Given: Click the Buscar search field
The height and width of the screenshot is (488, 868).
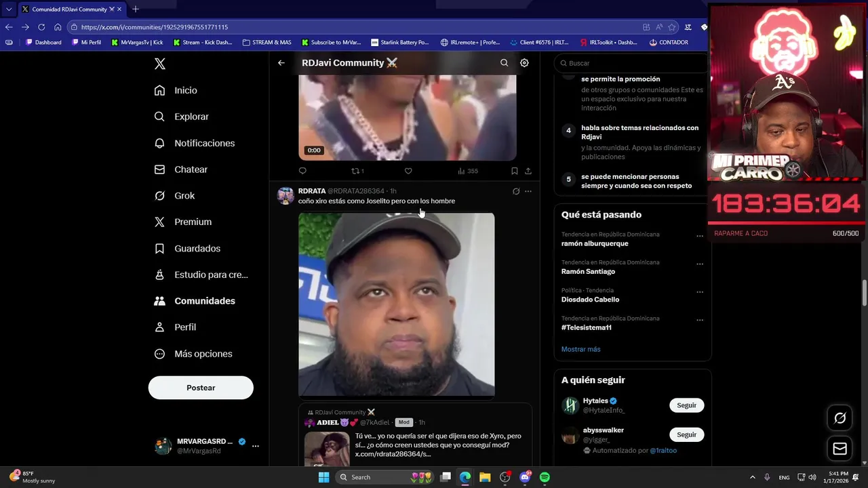Looking at the screenshot, I should tap(632, 63).
